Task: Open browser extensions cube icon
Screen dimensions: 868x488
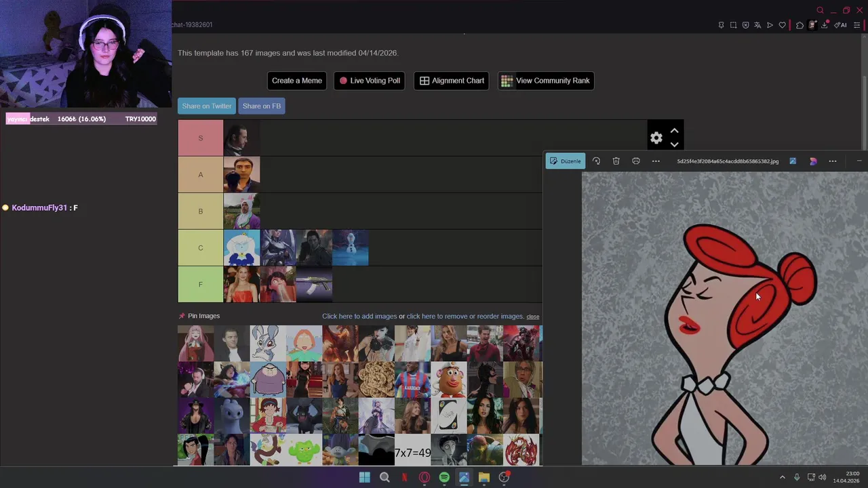Action: click(800, 25)
